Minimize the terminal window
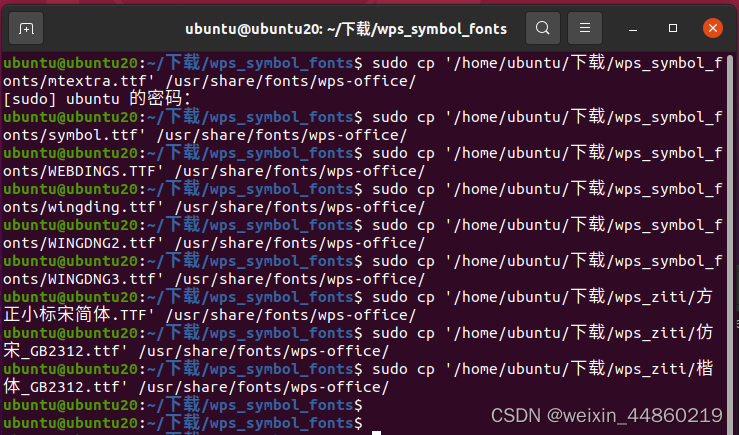Image resolution: width=739 pixels, height=435 pixels. click(x=633, y=29)
